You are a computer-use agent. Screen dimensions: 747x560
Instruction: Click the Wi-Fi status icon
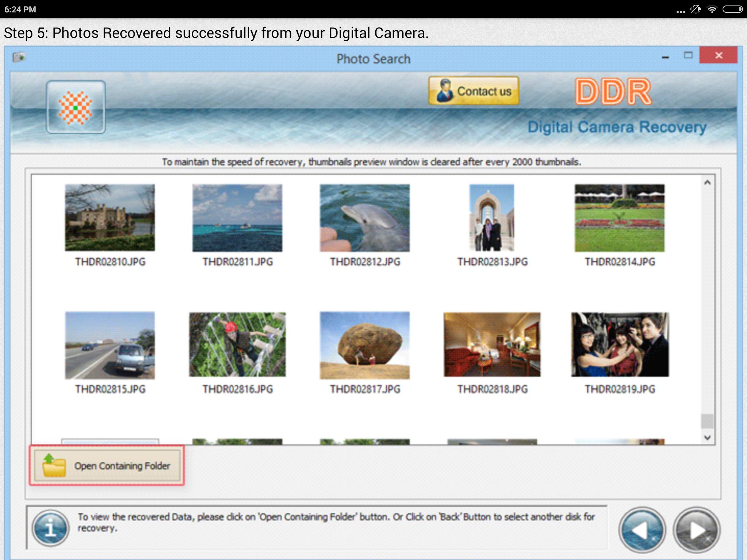click(712, 9)
